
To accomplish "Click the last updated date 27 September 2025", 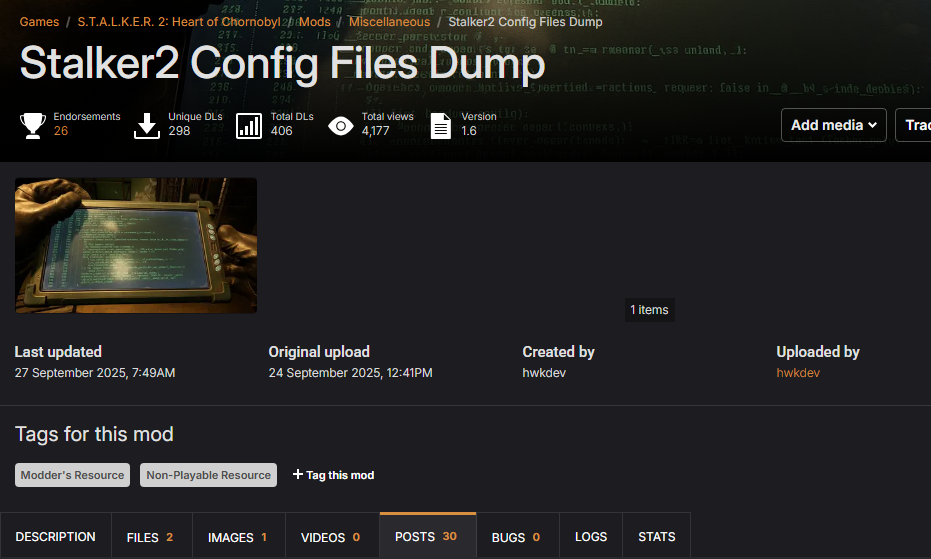I will [95, 372].
